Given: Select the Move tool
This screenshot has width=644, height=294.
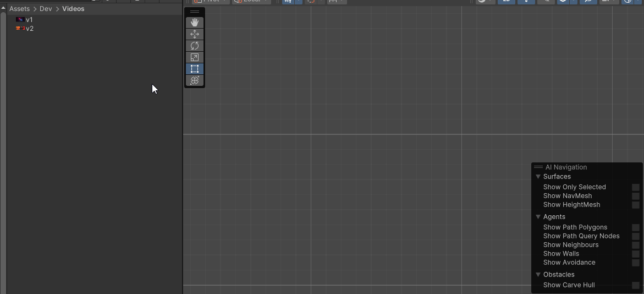Looking at the screenshot, I should pyautogui.click(x=195, y=34).
